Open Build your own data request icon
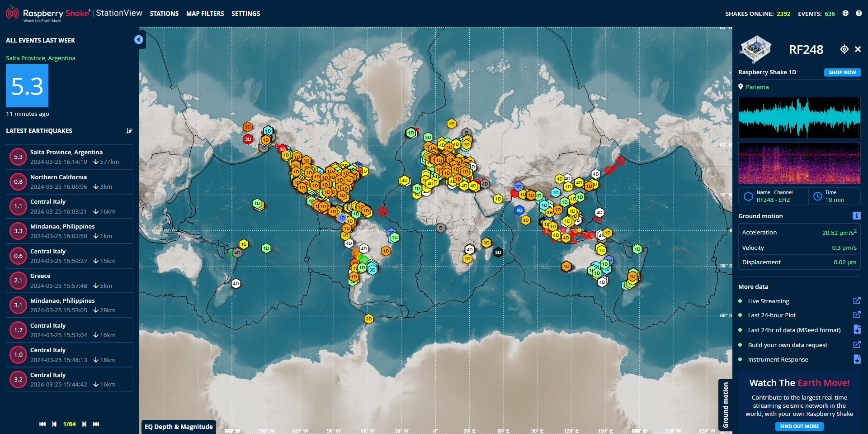Image resolution: width=868 pixels, height=434 pixels. coord(857,345)
